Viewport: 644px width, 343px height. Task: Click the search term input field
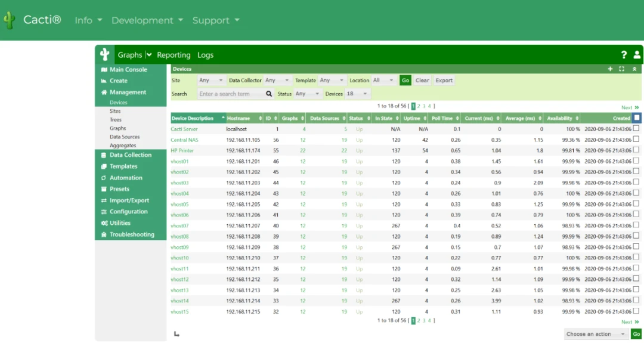[231, 94]
